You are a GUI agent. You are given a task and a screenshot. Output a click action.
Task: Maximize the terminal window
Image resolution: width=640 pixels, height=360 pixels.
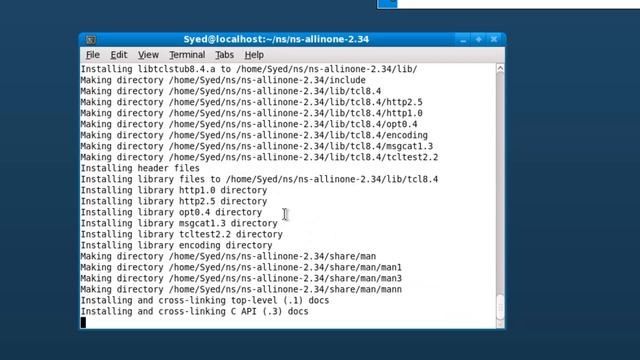(x=478, y=40)
